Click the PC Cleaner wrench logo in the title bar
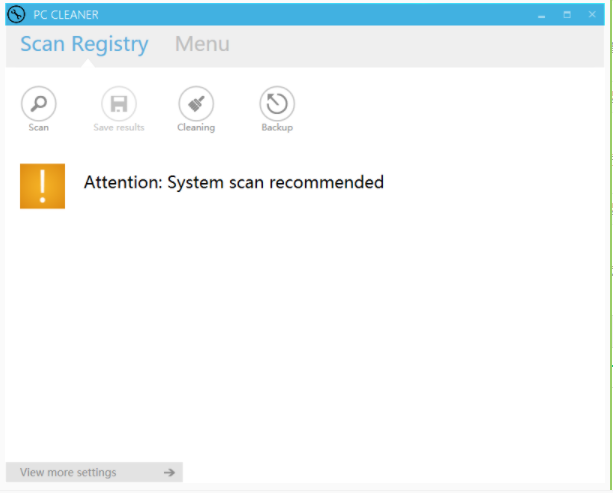Viewport: 613px width, 493px height. 16,15
